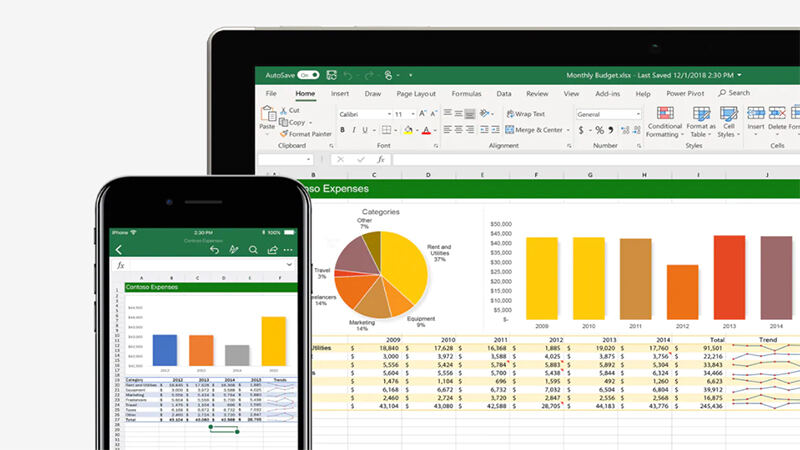
Task: Toggle Italic formatting
Action: (354, 130)
